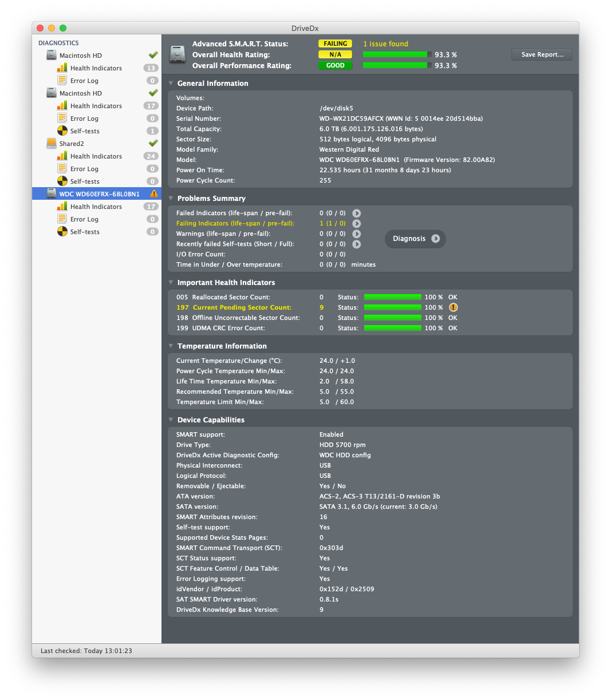Collapse the Device Capabilities section
Image resolution: width=611 pixels, height=700 pixels.
[170, 420]
